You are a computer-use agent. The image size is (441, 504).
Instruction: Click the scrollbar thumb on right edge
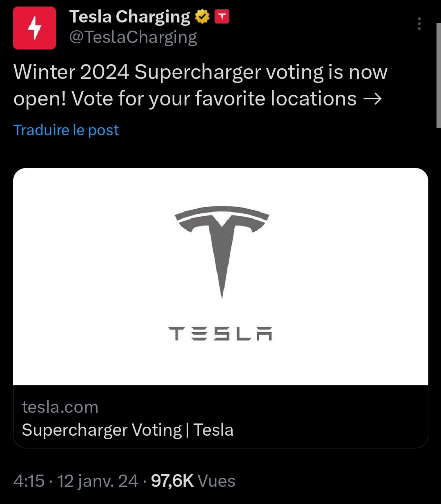pyautogui.click(x=439, y=76)
